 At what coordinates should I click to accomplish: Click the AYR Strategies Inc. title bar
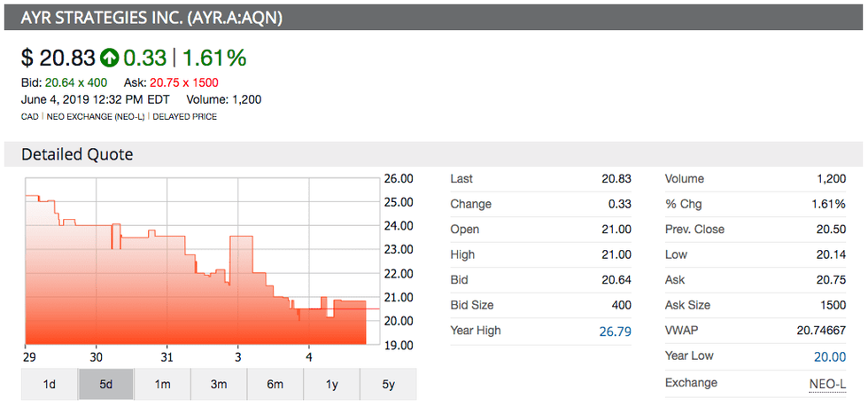point(434,18)
